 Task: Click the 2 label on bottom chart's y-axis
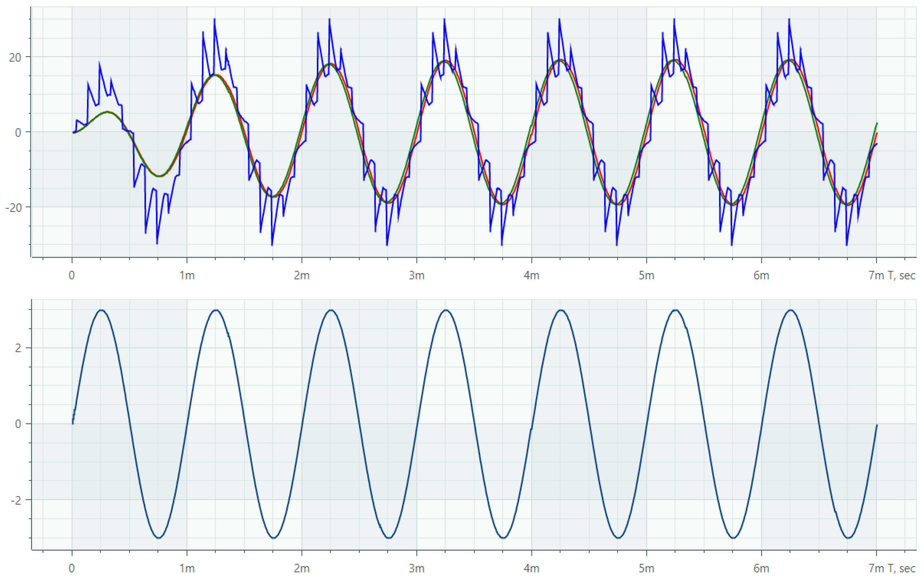[18, 348]
